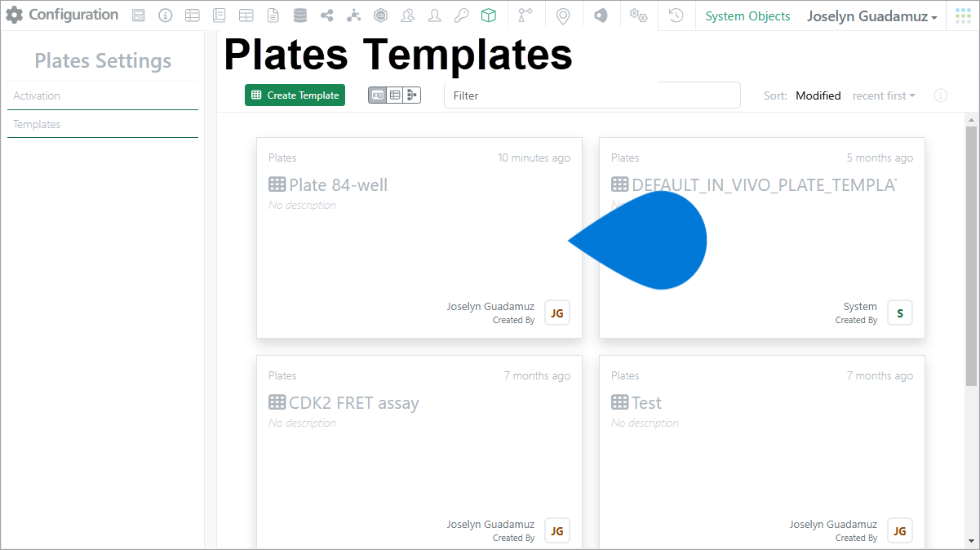Open the System Objects link

pyautogui.click(x=747, y=16)
